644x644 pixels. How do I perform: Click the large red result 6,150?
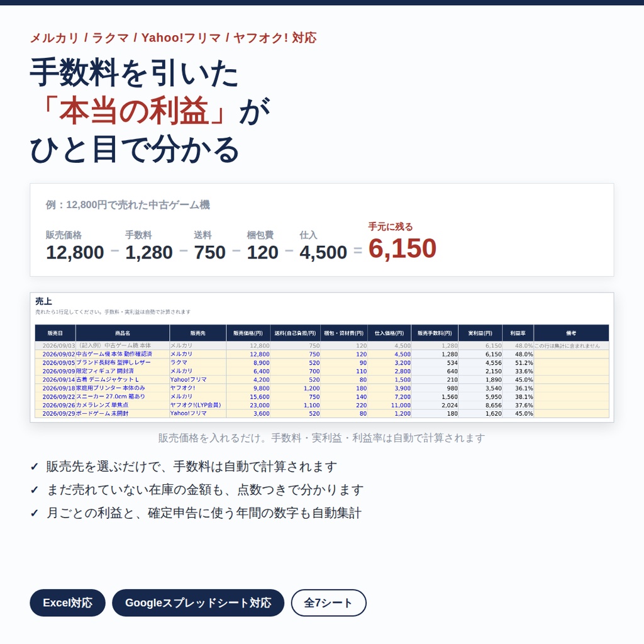coord(402,248)
